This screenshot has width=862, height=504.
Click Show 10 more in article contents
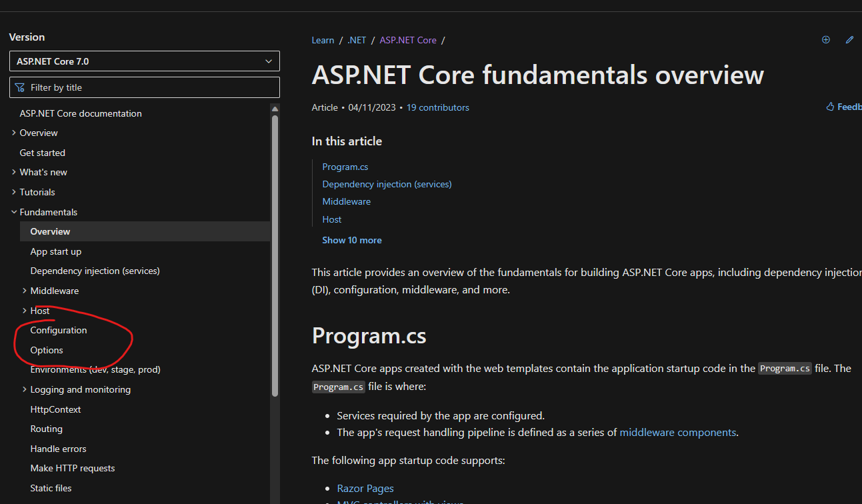pyautogui.click(x=352, y=240)
